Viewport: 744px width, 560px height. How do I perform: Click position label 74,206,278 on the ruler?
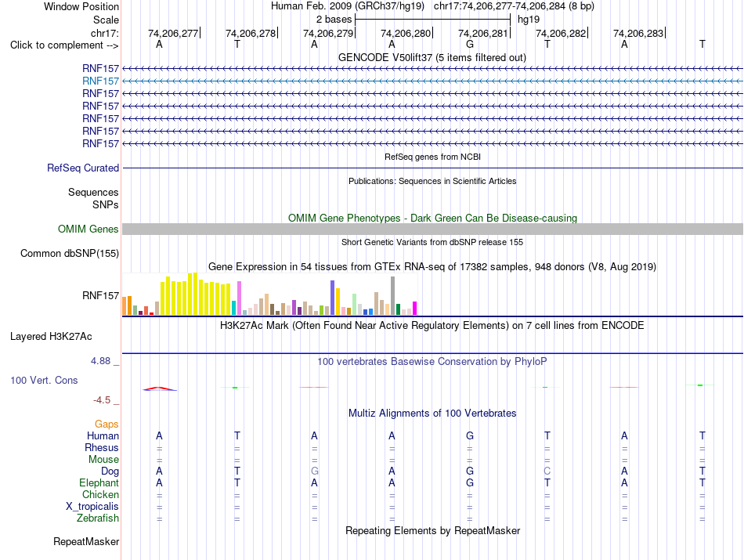pos(251,33)
